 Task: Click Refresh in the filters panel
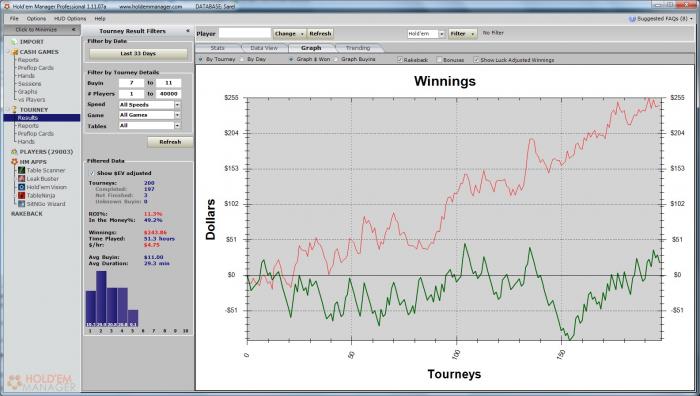click(x=170, y=142)
